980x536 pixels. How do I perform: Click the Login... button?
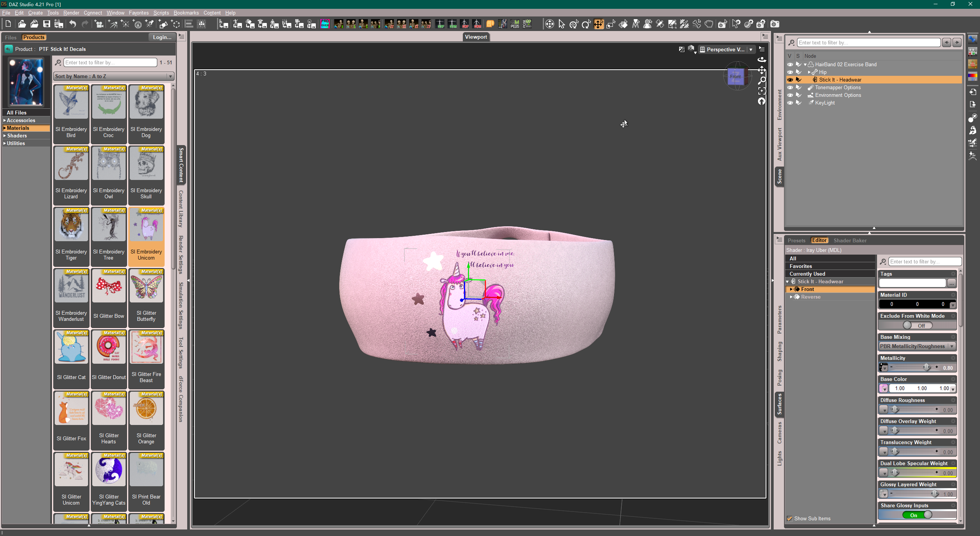(162, 37)
